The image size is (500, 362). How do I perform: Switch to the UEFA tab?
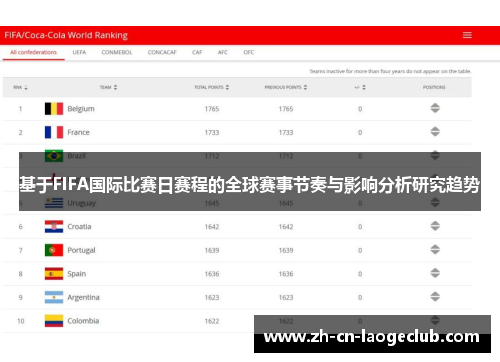point(79,52)
